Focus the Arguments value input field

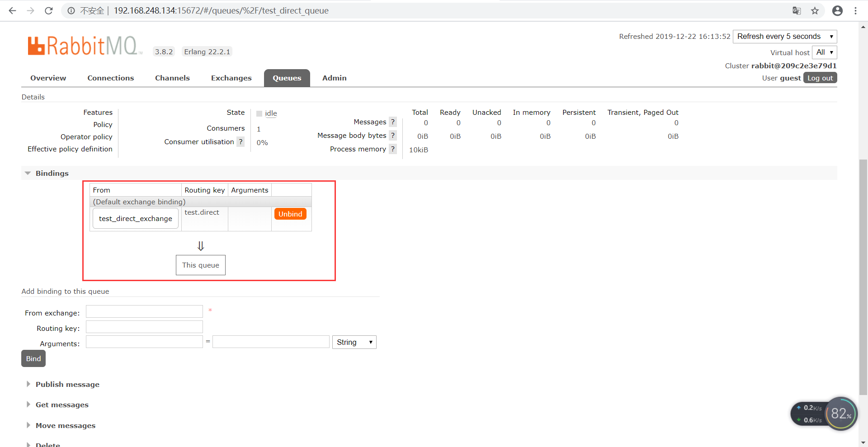pyautogui.click(x=271, y=342)
